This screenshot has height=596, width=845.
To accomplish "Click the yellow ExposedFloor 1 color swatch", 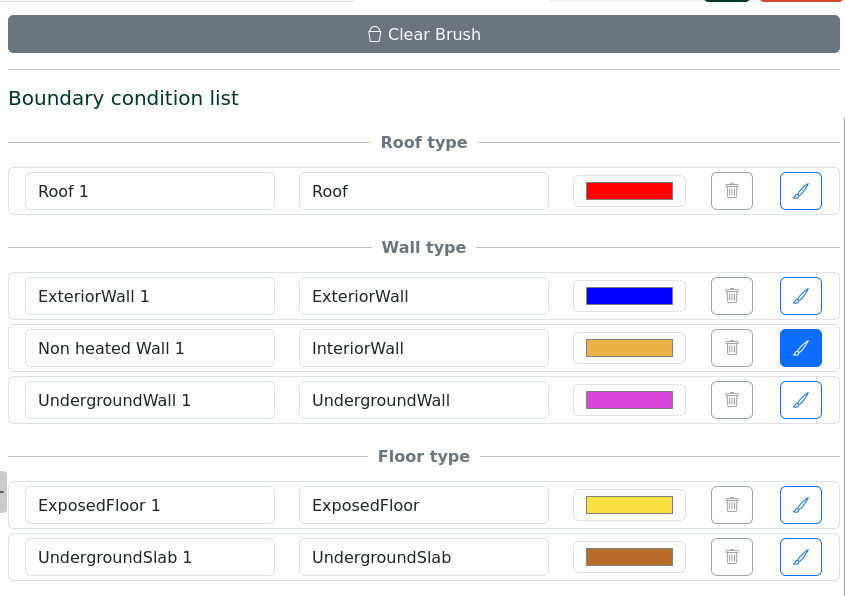I will pyautogui.click(x=629, y=505).
